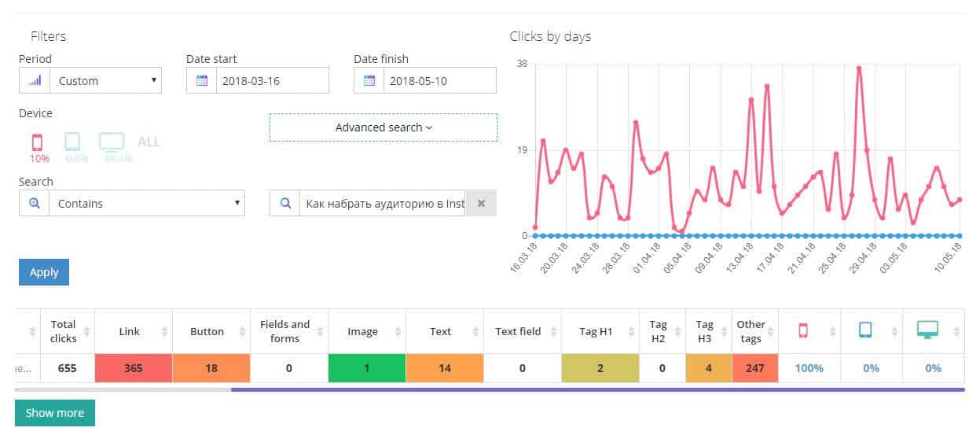This screenshot has height=435, width=980.
Task: Toggle the ALL devices filter
Action: [149, 142]
